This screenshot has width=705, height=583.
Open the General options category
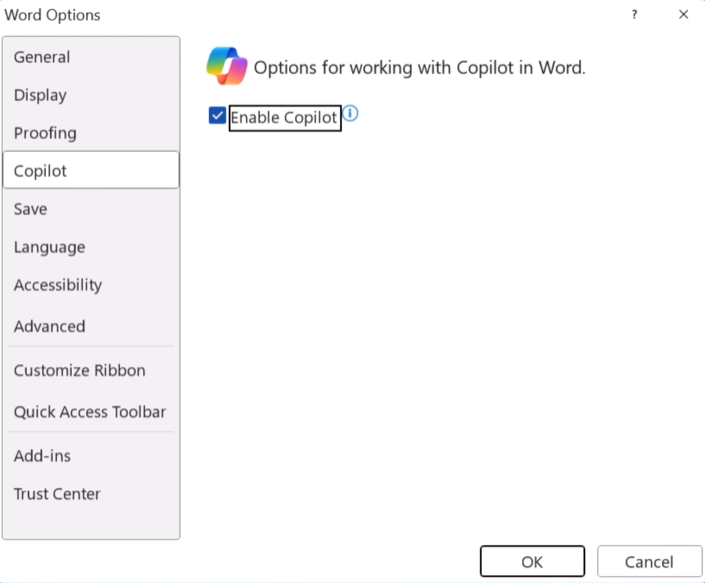click(x=42, y=57)
